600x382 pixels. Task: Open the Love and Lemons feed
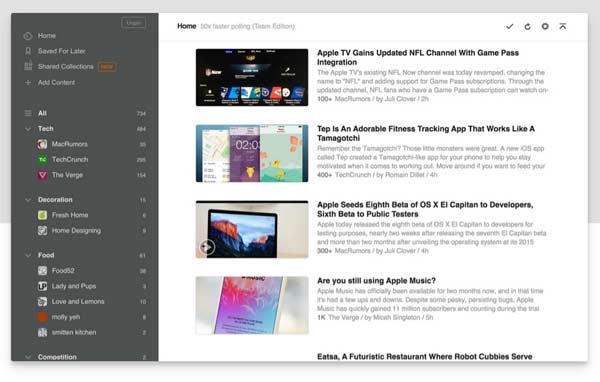(78, 302)
